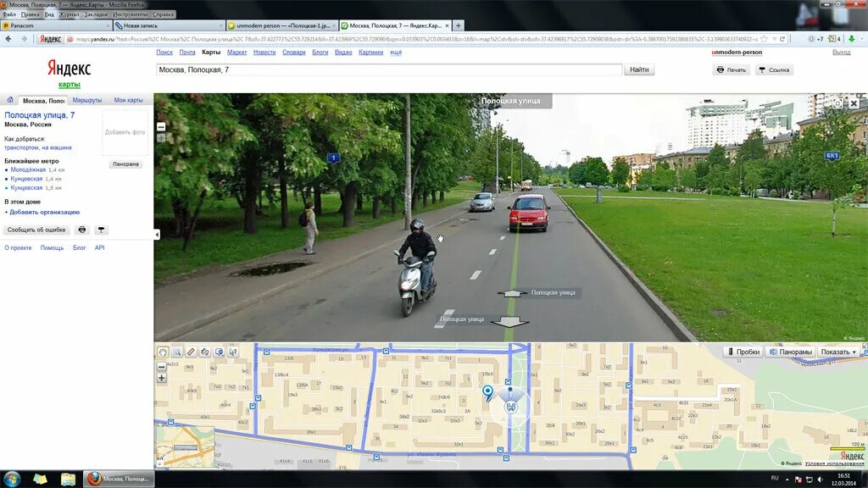This screenshot has height=488, width=868.
Task: Open Полоцкая улица, 7 heading link
Action: 39,115
